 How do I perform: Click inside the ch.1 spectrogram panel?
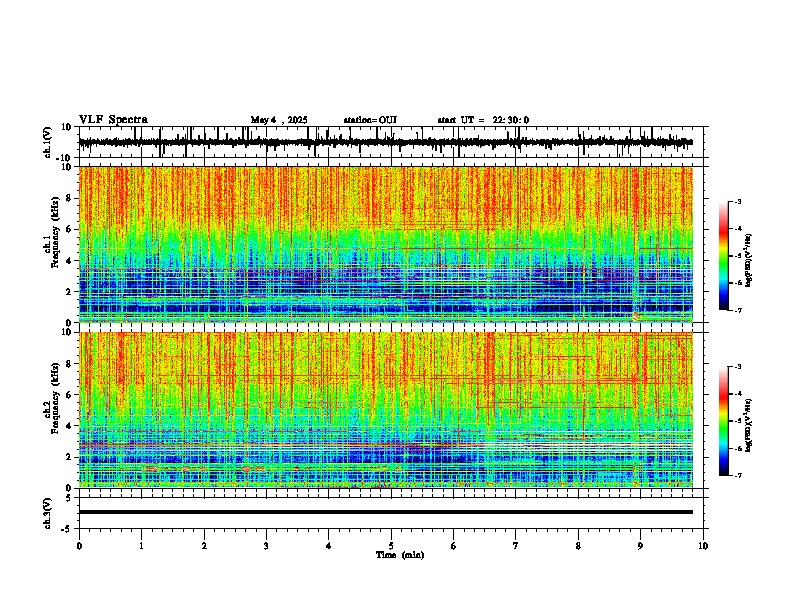point(385,244)
